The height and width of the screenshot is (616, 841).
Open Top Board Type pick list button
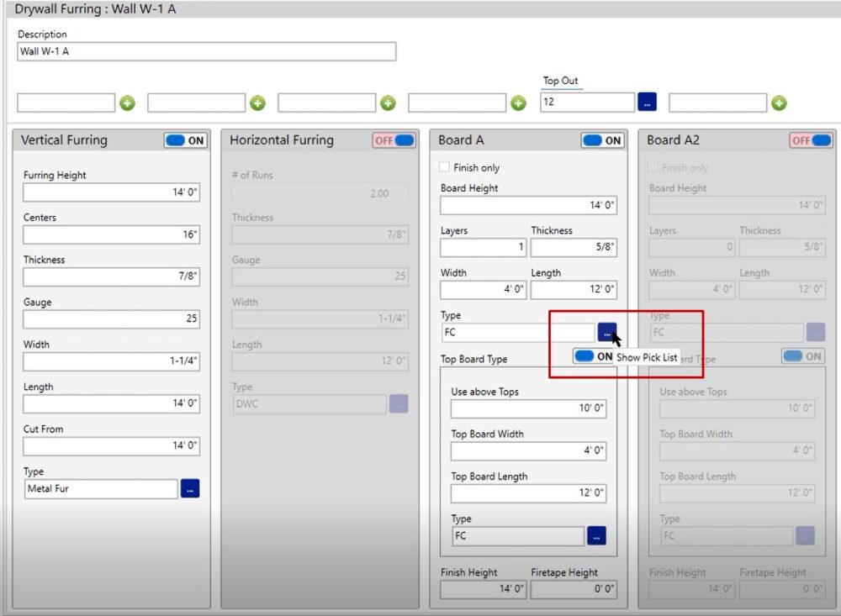(x=596, y=535)
